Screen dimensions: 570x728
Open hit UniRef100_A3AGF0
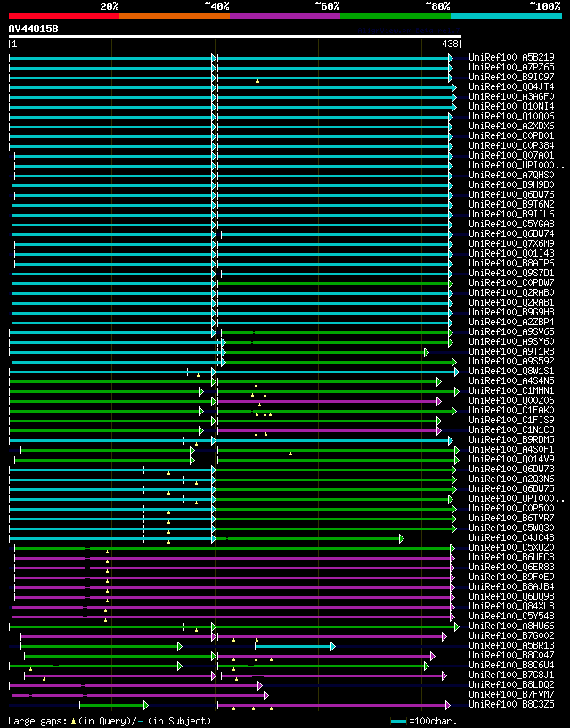[511, 96]
